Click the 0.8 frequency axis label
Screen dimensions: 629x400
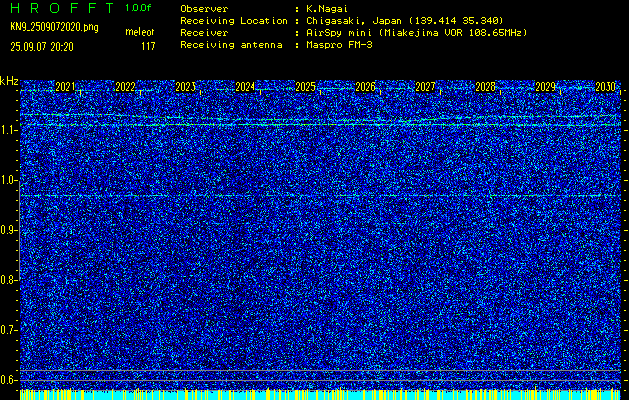click(x=6, y=280)
